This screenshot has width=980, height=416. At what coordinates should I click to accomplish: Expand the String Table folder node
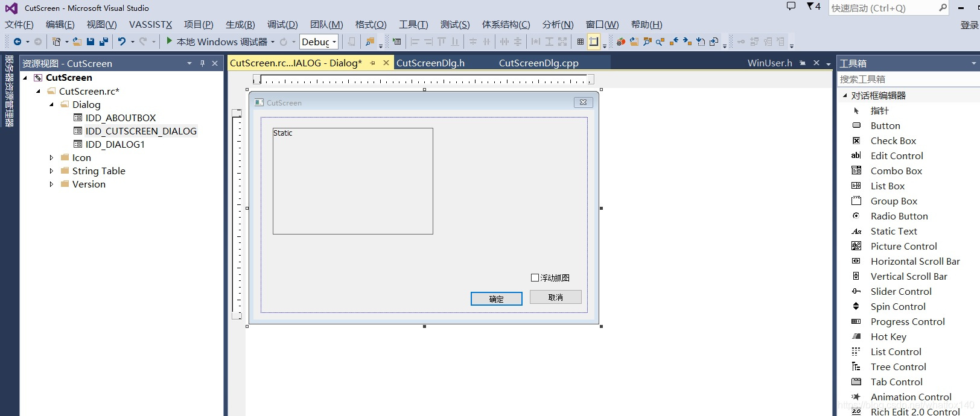click(52, 171)
